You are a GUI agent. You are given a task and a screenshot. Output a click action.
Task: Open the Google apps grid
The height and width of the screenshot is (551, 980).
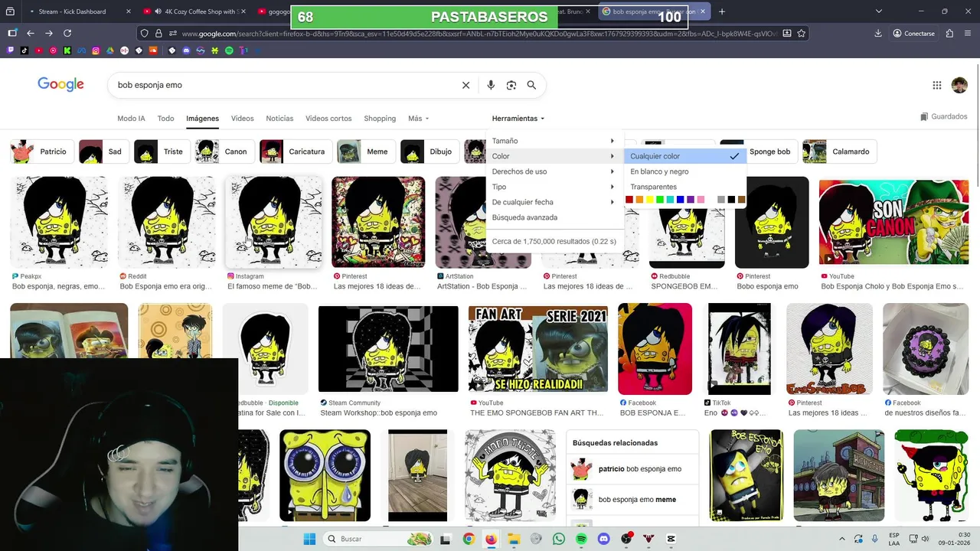coord(936,85)
